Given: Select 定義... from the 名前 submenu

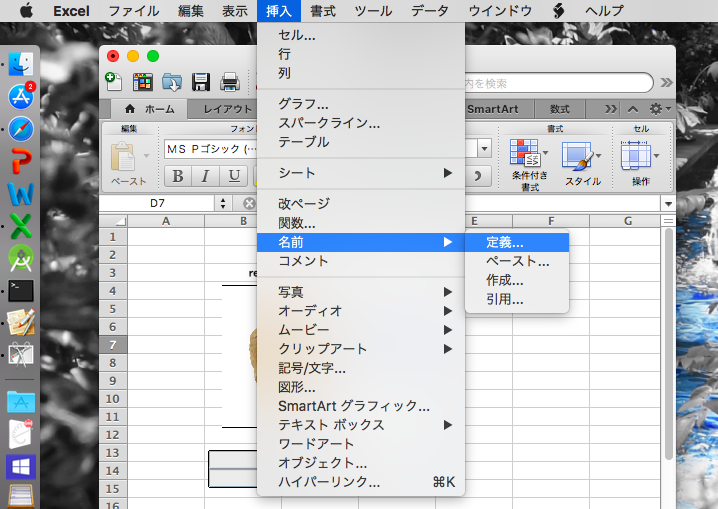Looking at the screenshot, I should click(505, 242).
